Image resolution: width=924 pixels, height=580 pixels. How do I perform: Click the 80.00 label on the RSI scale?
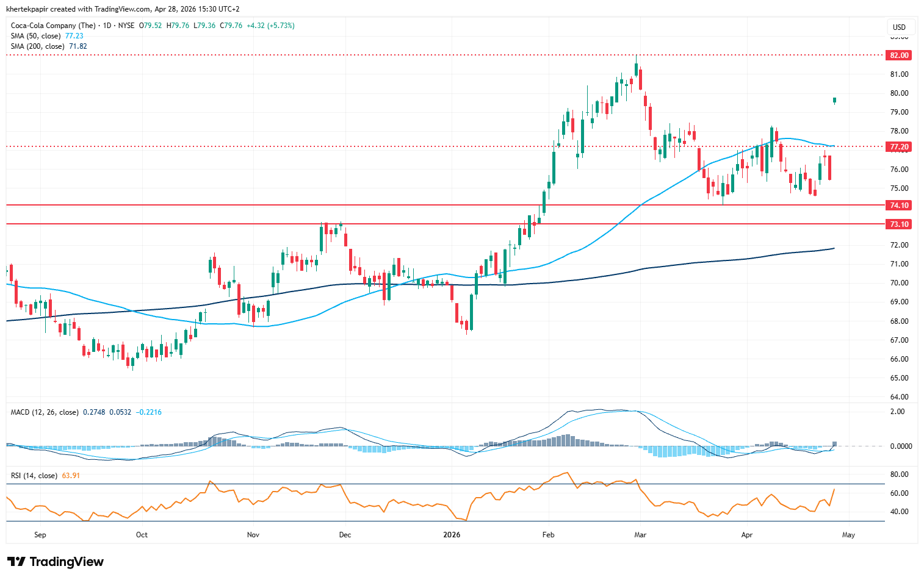click(x=899, y=474)
